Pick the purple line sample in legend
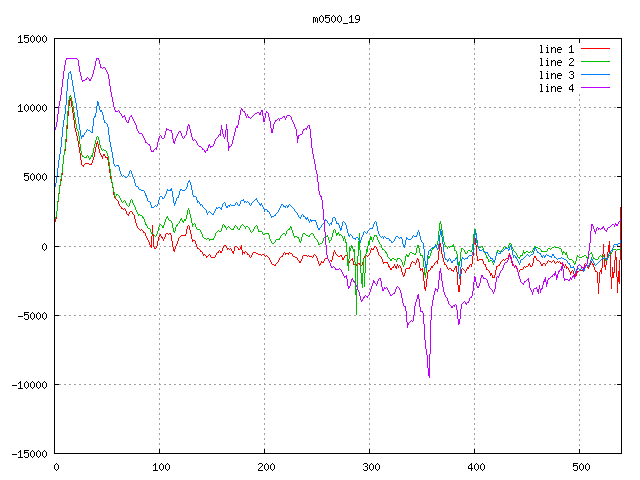The height and width of the screenshot is (480, 640). click(x=596, y=88)
